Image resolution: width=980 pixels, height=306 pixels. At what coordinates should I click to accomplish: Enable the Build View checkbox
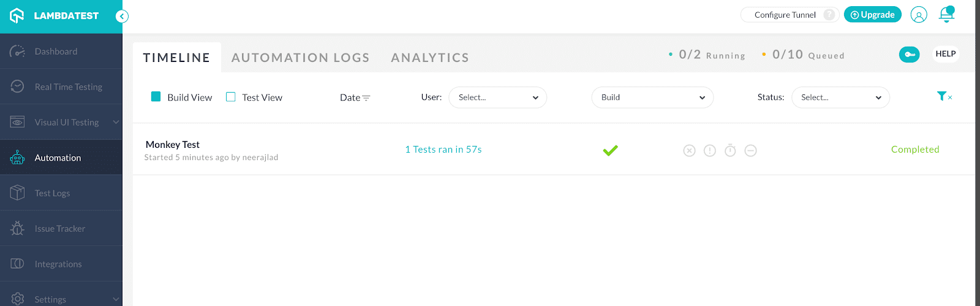156,97
